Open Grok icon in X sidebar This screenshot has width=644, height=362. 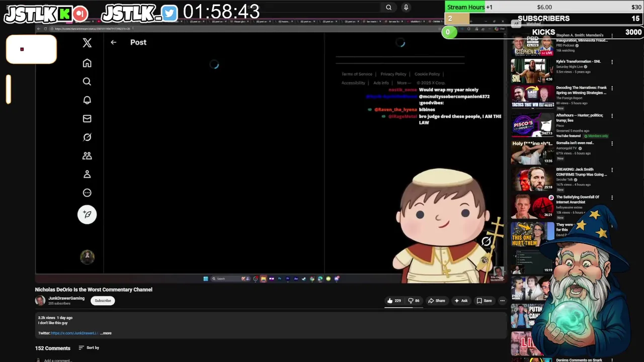click(x=87, y=137)
